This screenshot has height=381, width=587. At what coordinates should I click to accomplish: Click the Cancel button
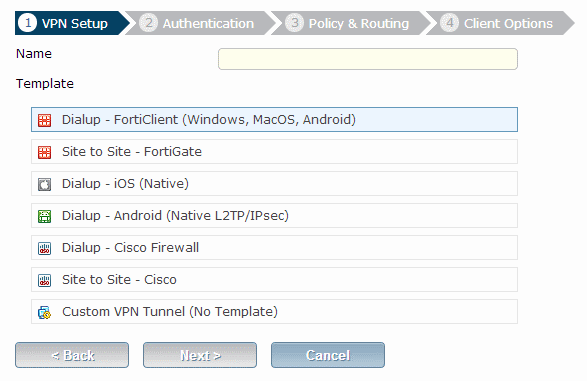(x=328, y=355)
